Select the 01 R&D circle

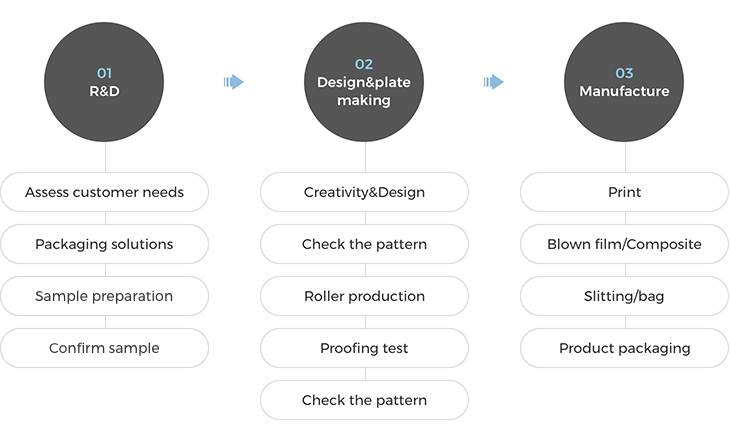pos(104,82)
